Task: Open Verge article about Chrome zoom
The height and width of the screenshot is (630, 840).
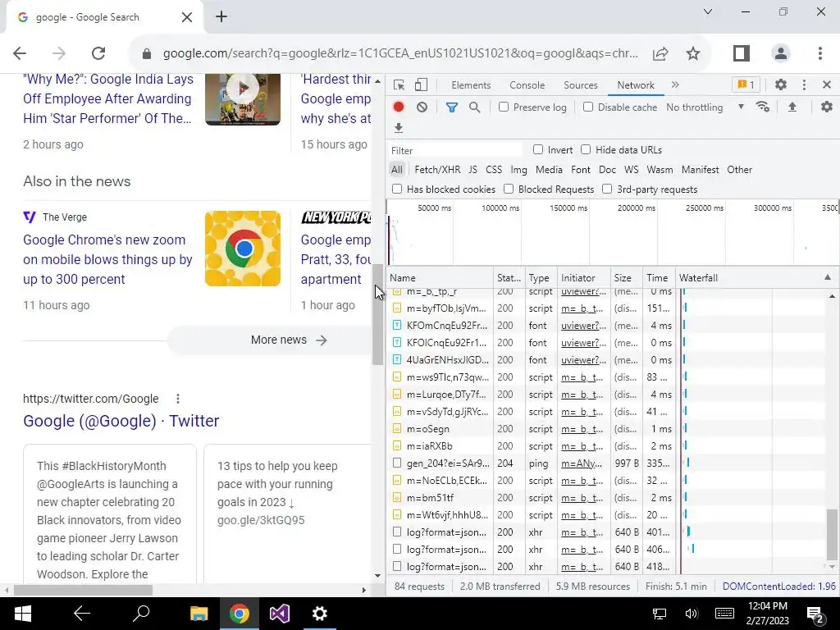Action: click(x=107, y=260)
